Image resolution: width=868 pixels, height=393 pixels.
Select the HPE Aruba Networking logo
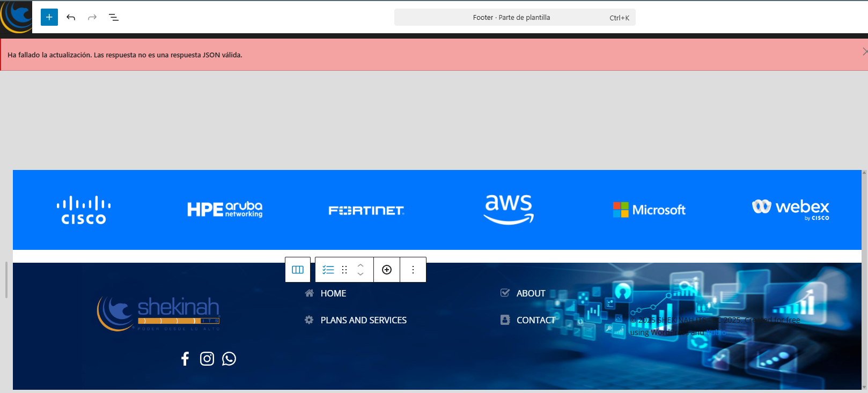point(225,209)
